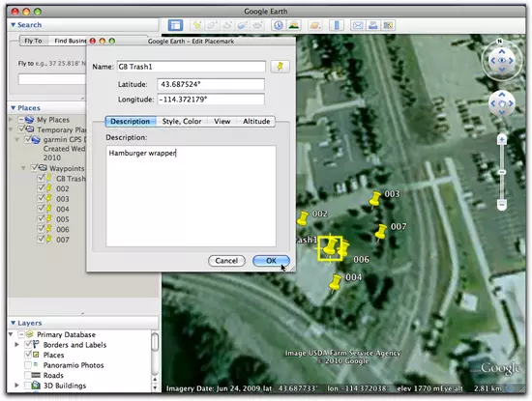Open the Altitude tab
Image resolution: width=532 pixels, height=401 pixels.
[x=256, y=122]
